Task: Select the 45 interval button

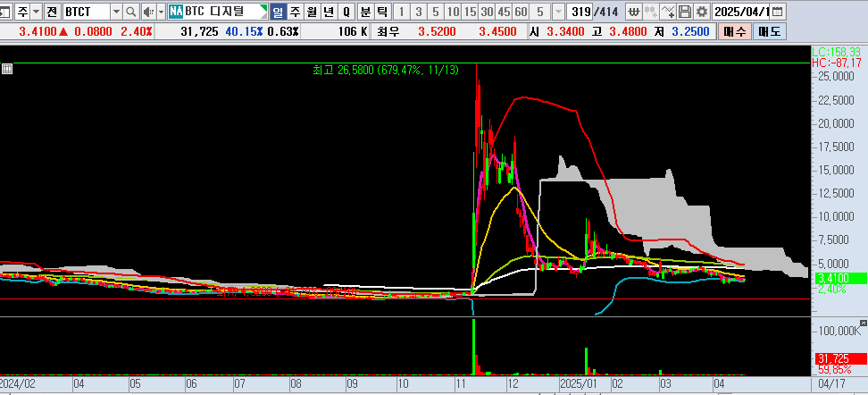Action: pos(504,11)
